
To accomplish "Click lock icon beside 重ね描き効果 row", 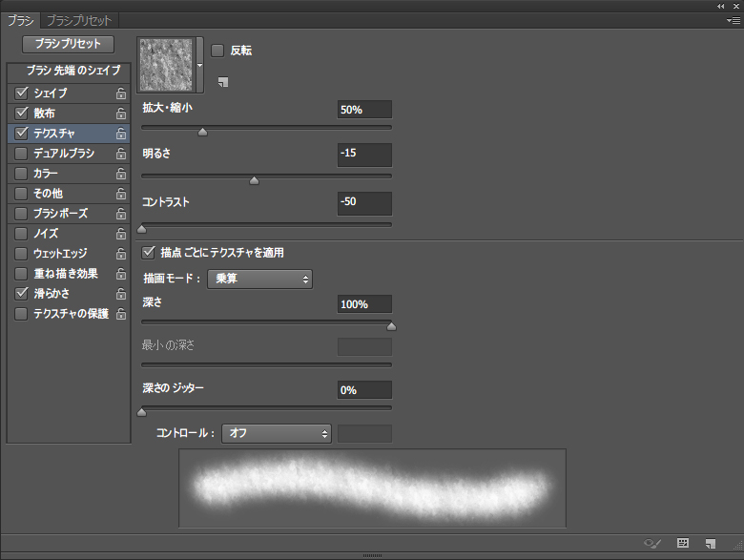I will point(121,274).
